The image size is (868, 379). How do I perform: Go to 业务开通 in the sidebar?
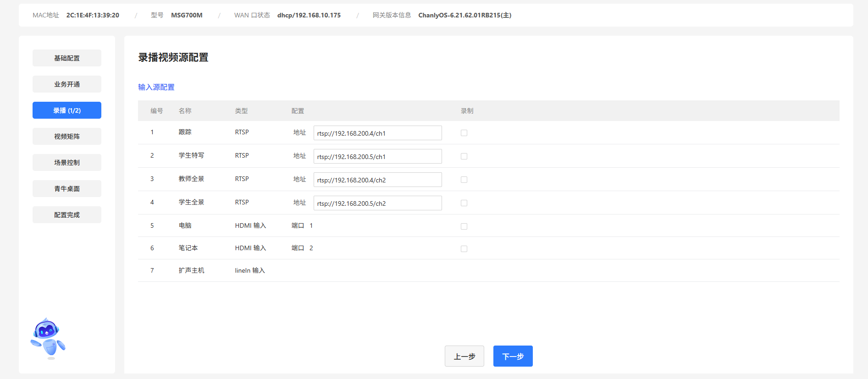[x=67, y=84]
